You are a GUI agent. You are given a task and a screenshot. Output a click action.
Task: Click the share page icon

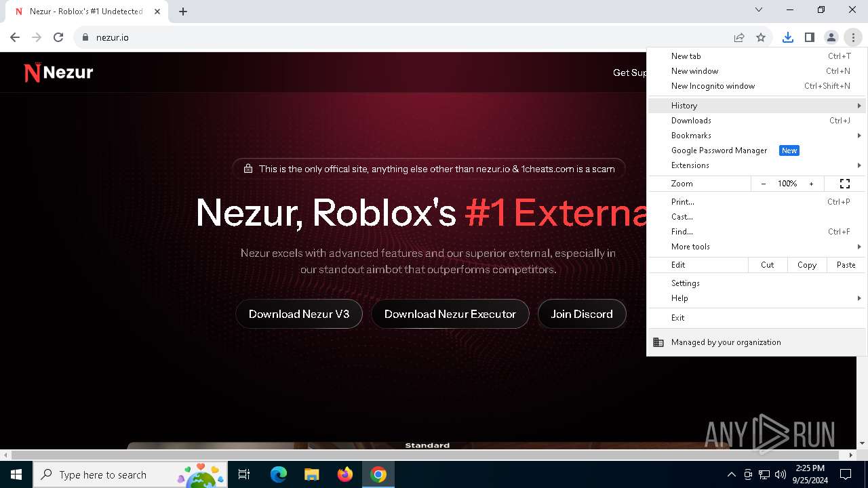click(739, 37)
